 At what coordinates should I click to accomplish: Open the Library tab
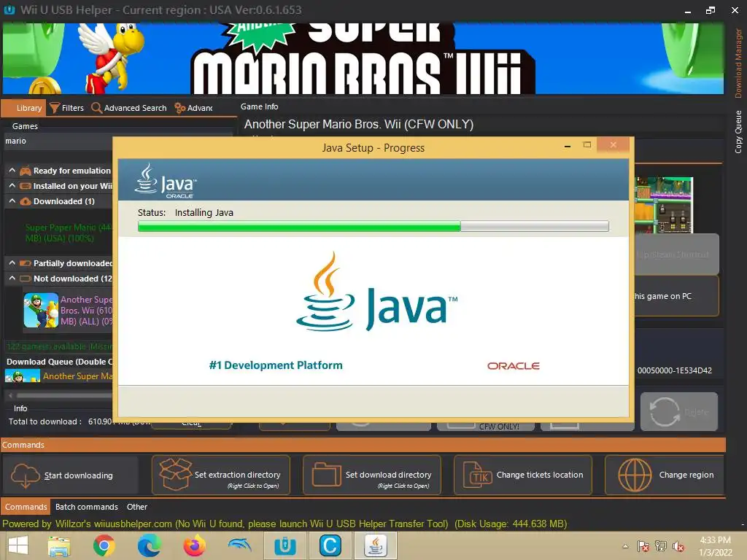coord(24,108)
